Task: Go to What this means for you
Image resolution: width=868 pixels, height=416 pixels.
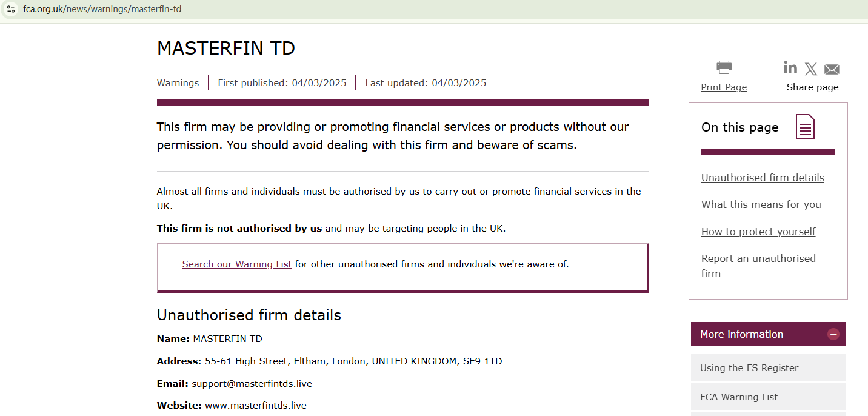Action: point(761,204)
